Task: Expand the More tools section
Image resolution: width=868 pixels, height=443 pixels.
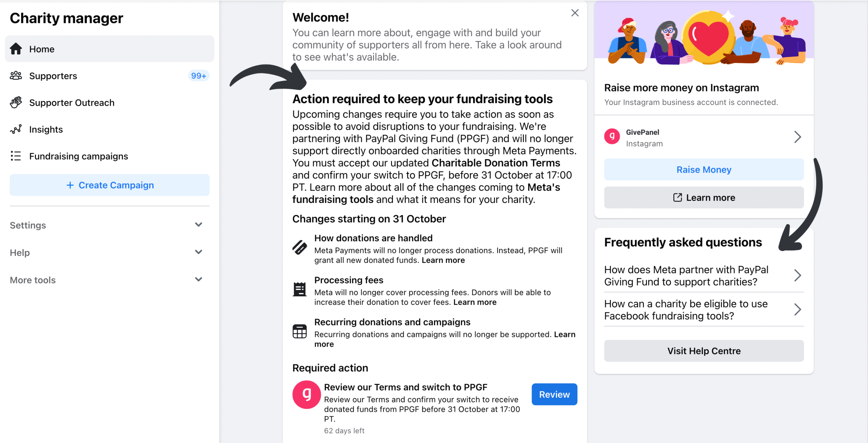Action: click(x=110, y=280)
